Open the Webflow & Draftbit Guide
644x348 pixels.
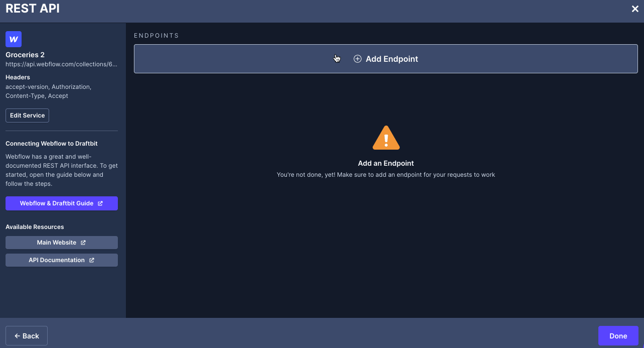click(62, 203)
